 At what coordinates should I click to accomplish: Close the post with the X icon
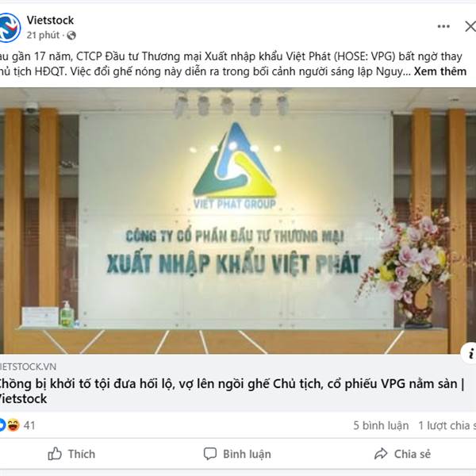[x=470, y=26]
